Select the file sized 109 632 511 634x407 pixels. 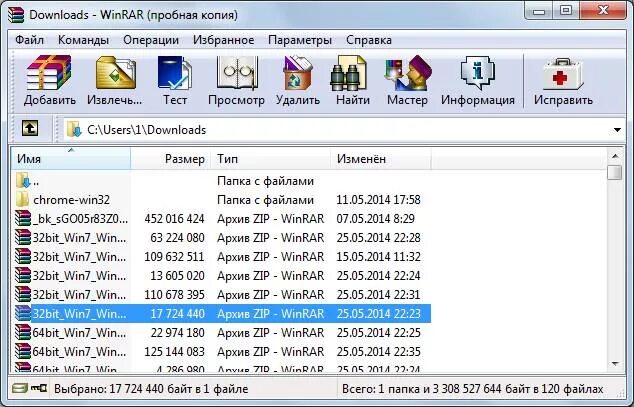174,257
